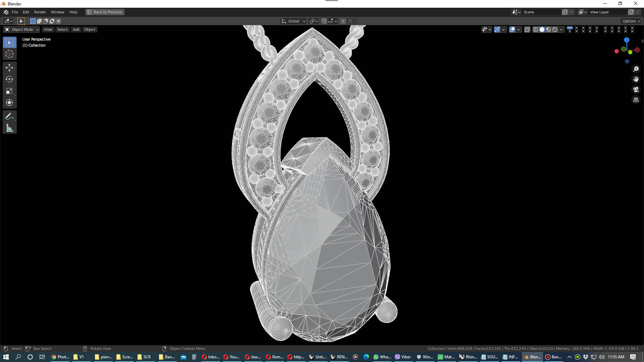Open the viewport Select menu

(62, 29)
